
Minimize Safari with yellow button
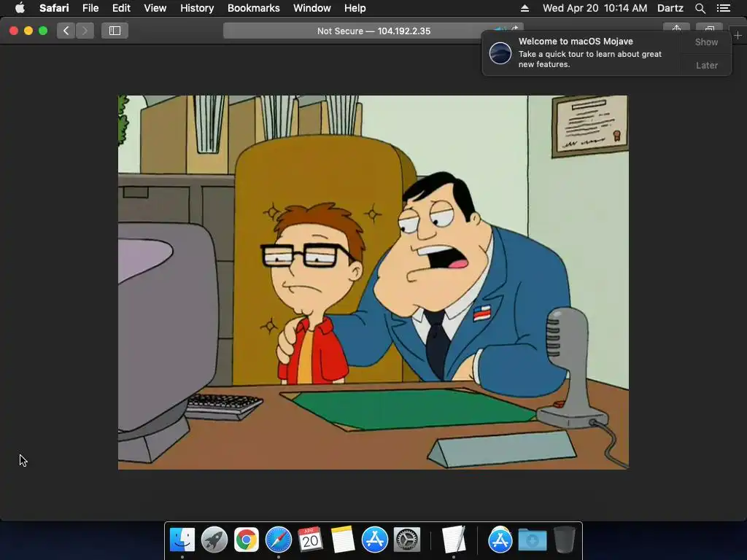click(x=28, y=31)
